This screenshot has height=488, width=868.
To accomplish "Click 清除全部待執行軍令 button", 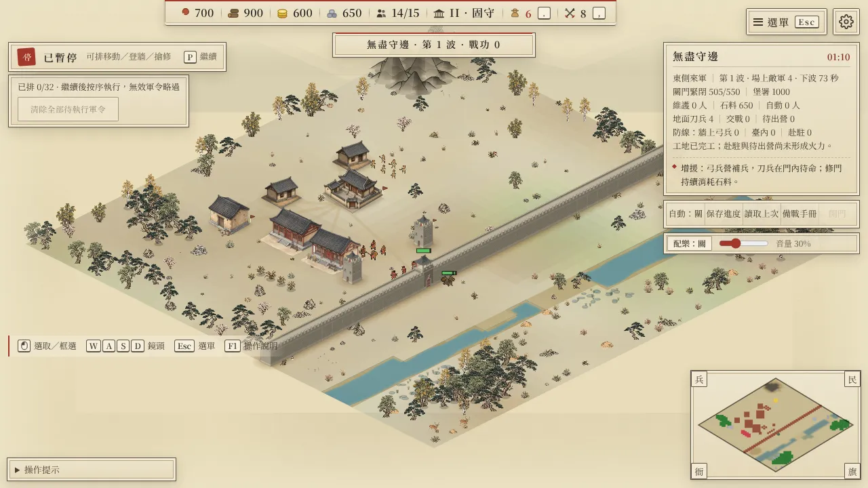I will point(68,109).
